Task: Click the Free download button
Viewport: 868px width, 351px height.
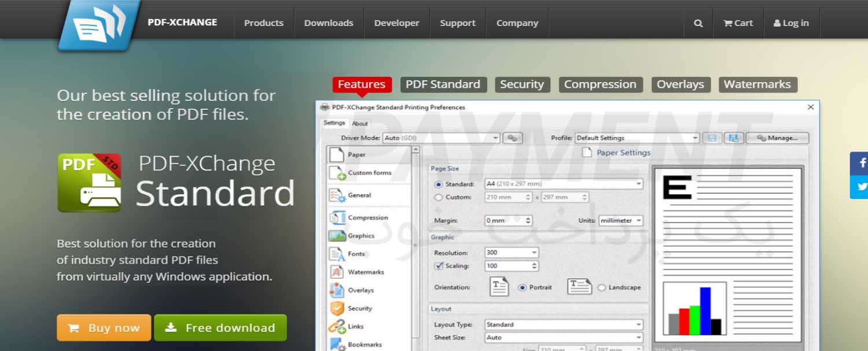Action: pos(220,328)
